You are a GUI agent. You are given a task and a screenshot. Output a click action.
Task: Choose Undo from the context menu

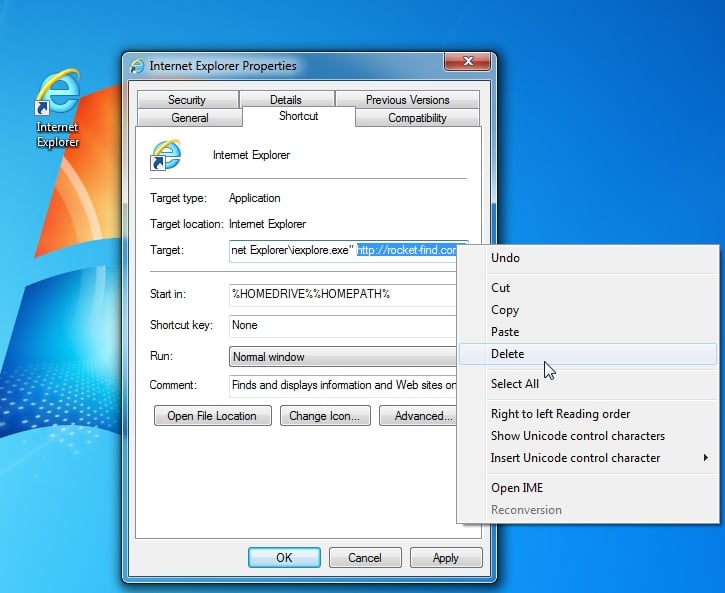click(588, 258)
